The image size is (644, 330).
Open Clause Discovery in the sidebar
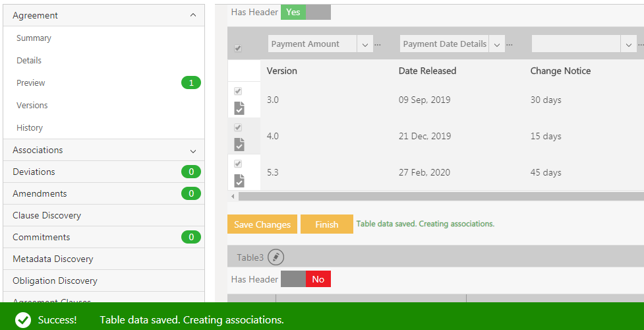47,215
